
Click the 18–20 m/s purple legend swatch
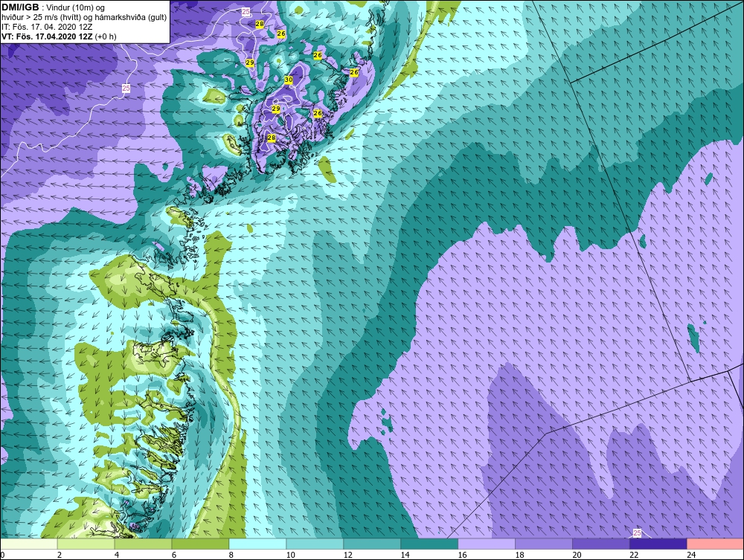tap(544, 544)
